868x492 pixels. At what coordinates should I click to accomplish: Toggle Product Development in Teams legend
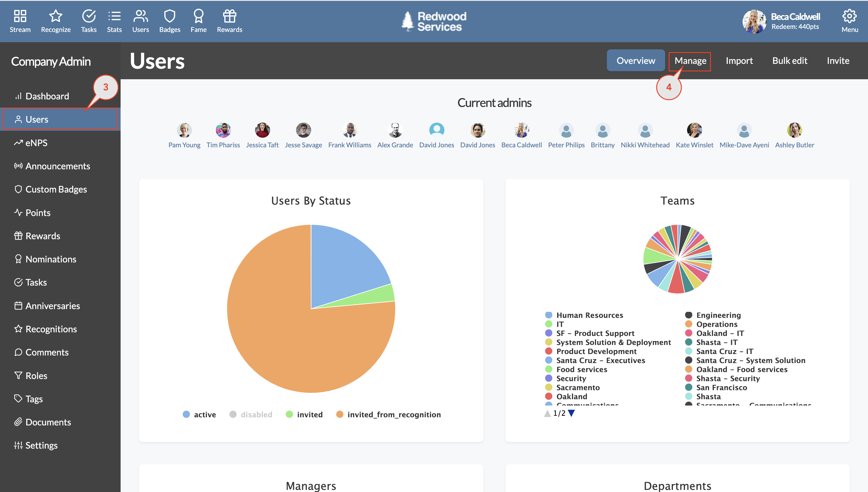(x=591, y=351)
